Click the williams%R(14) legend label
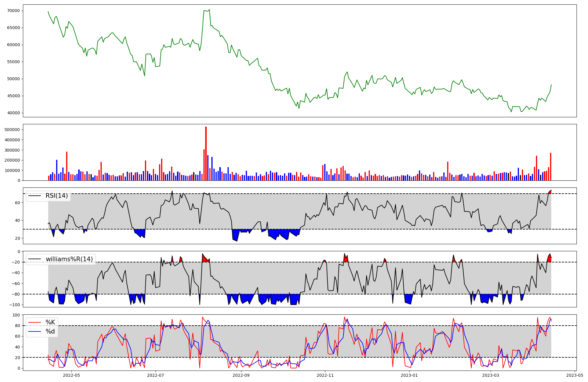Image resolution: width=588 pixels, height=382 pixels. pyautogui.click(x=69, y=259)
